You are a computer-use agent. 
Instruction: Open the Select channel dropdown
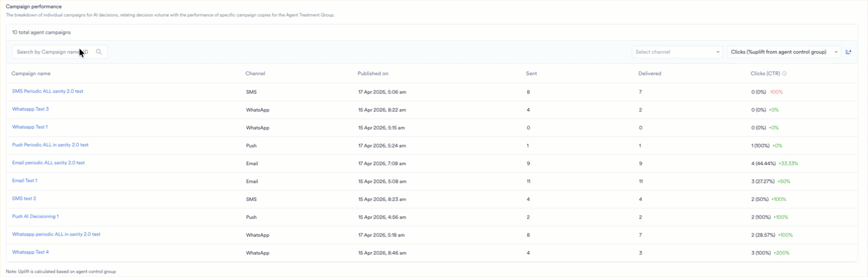point(673,52)
